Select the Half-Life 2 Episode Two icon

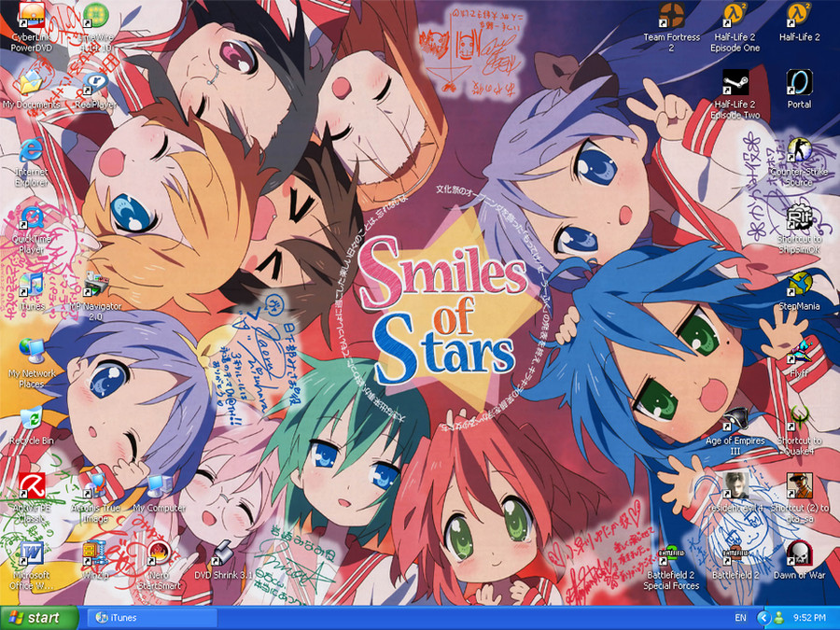pos(735,83)
